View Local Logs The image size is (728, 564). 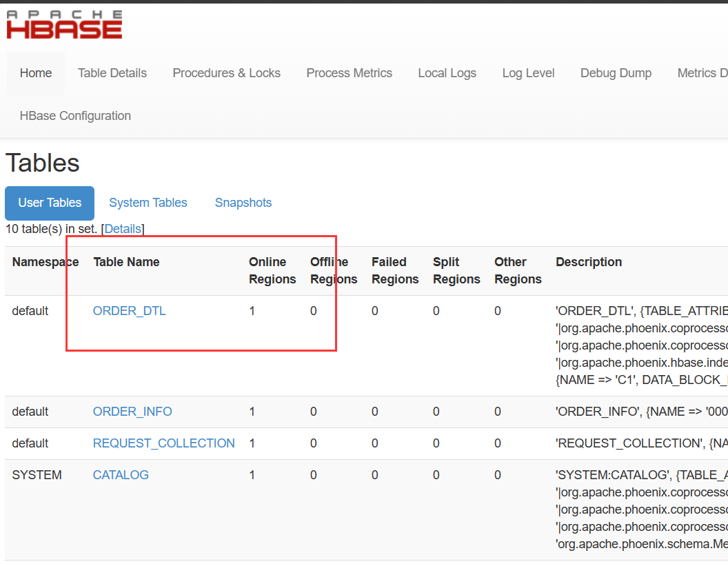[x=447, y=73]
